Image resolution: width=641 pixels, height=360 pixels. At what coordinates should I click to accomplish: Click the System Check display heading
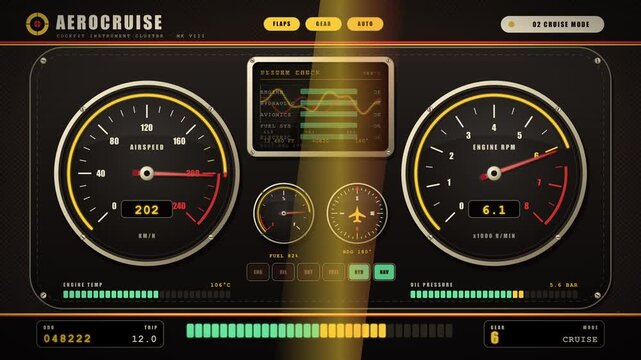(291, 73)
